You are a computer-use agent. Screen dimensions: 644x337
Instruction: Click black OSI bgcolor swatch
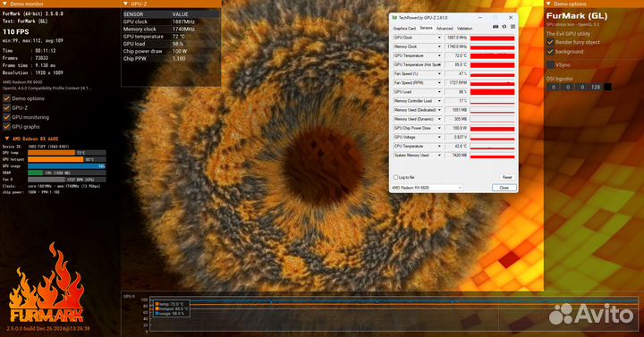click(x=607, y=87)
